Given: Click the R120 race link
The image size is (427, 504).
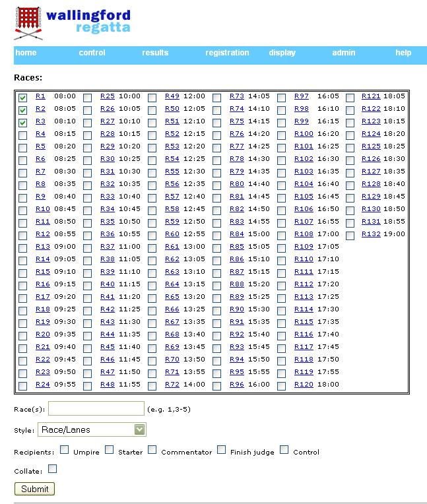Looking at the screenshot, I should click(x=304, y=385).
